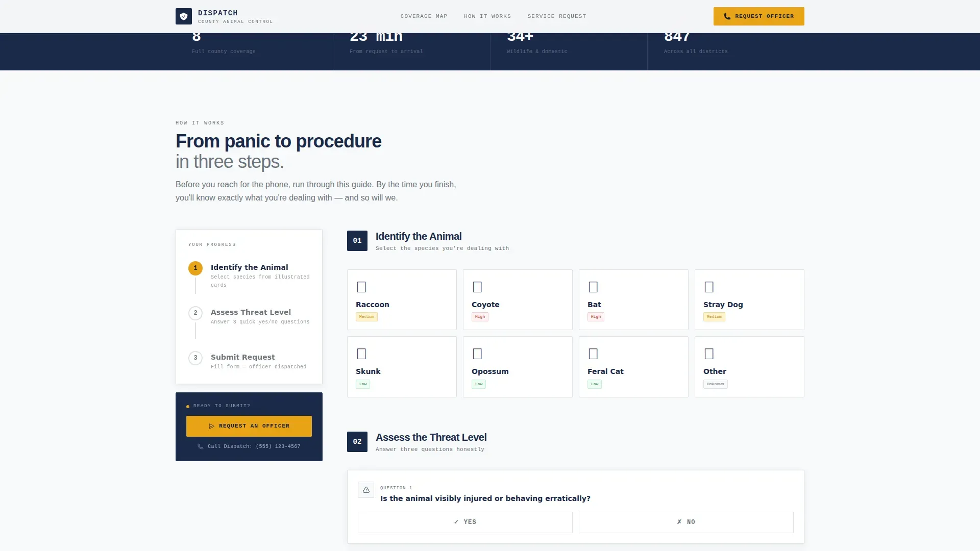The width and height of the screenshot is (980, 551).
Task: Select the Stray Dog species card
Action: pos(749,299)
